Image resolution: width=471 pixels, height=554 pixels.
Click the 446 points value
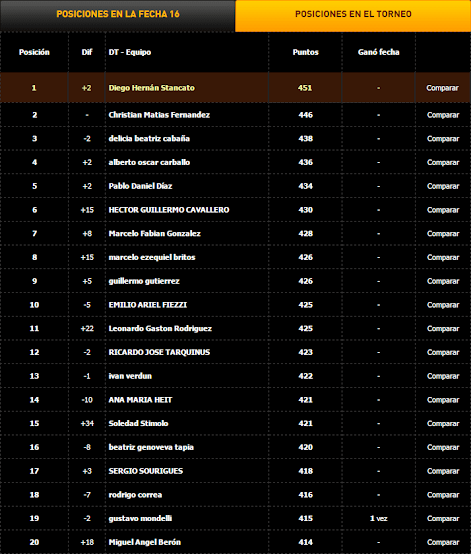click(306, 115)
